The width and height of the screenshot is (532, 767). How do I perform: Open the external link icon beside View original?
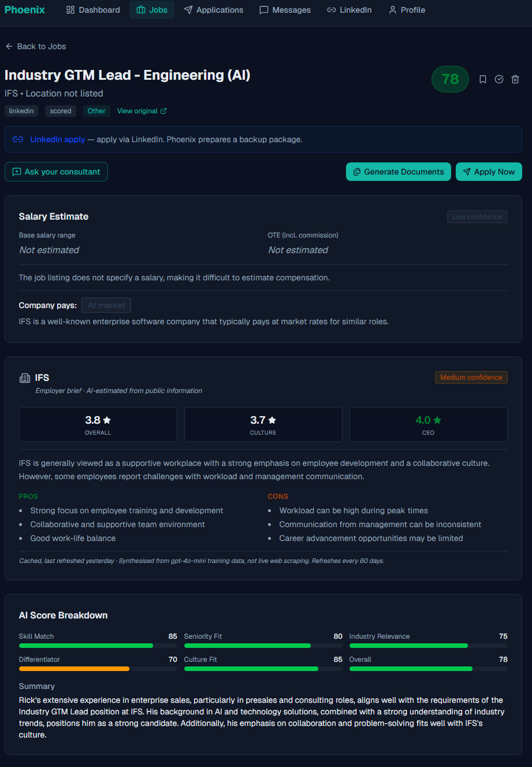[x=163, y=111]
